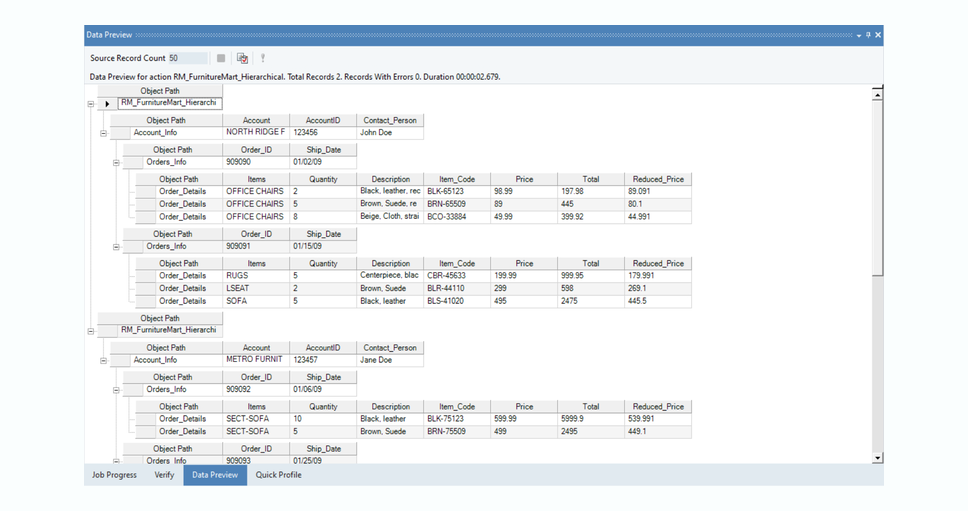The height and width of the screenshot is (511, 968).
Task: Select the LSEAT item cell
Action: coord(256,288)
